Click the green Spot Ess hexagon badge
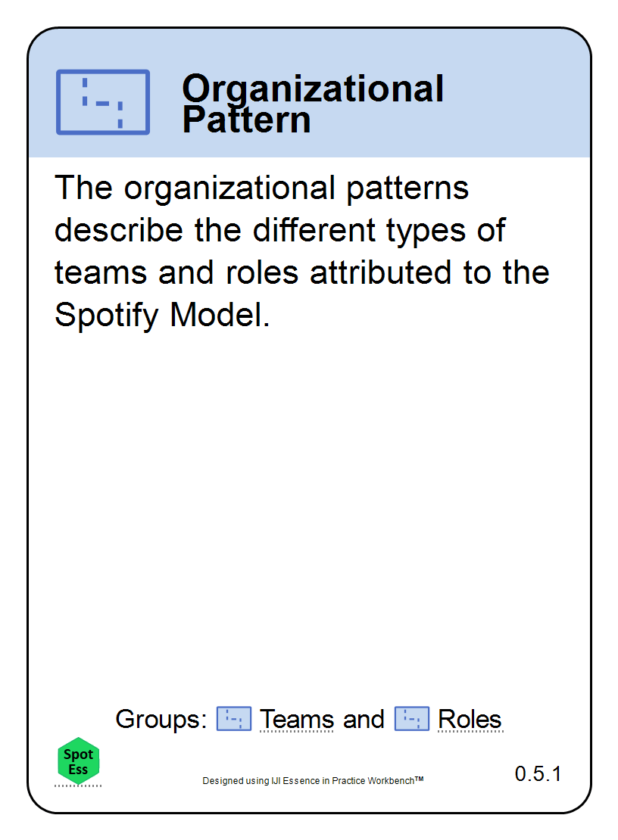618x840 pixels. point(78,761)
